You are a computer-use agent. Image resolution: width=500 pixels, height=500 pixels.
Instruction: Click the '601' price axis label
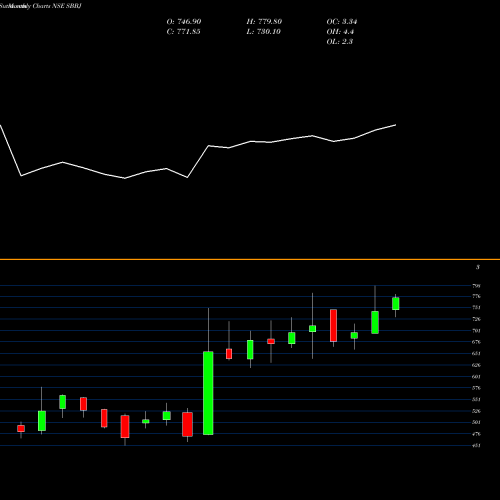476,377
